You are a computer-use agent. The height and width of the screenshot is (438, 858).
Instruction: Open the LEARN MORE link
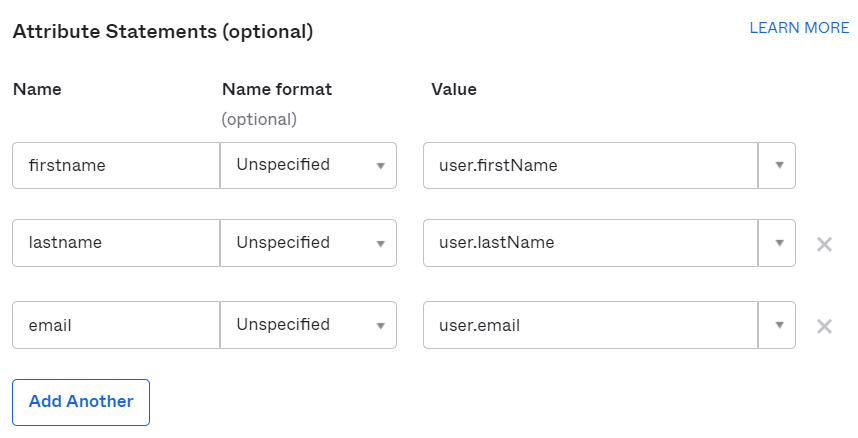[799, 28]
